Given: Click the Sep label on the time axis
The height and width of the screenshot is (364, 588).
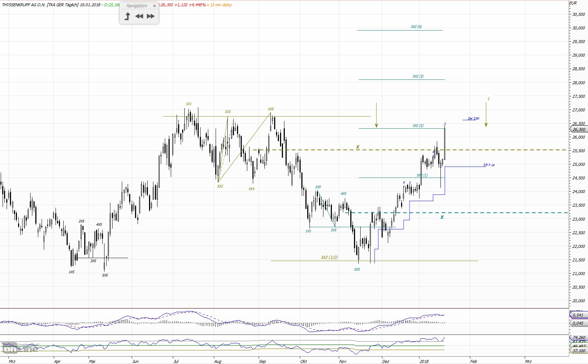Looking at the screenshot, I should (262, 361).
